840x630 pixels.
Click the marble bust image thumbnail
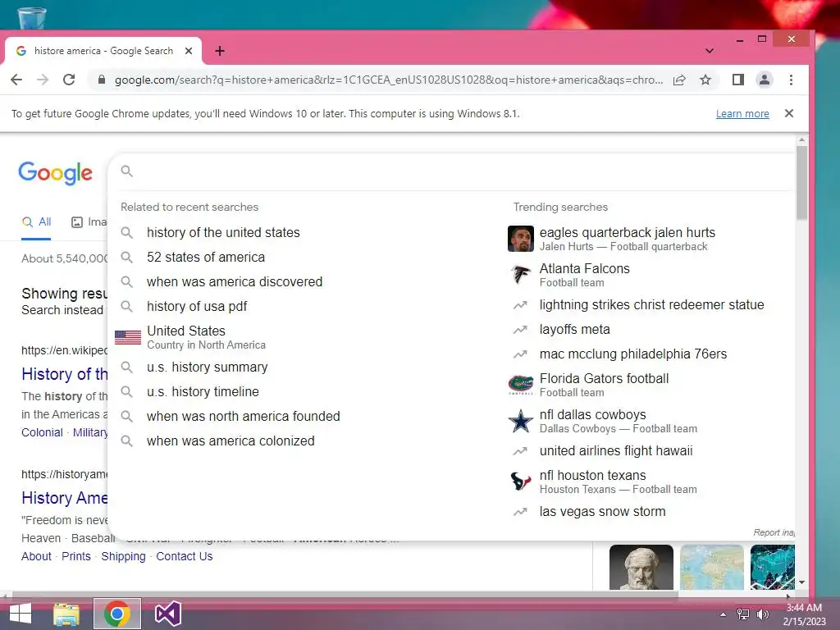pos(641,568)
